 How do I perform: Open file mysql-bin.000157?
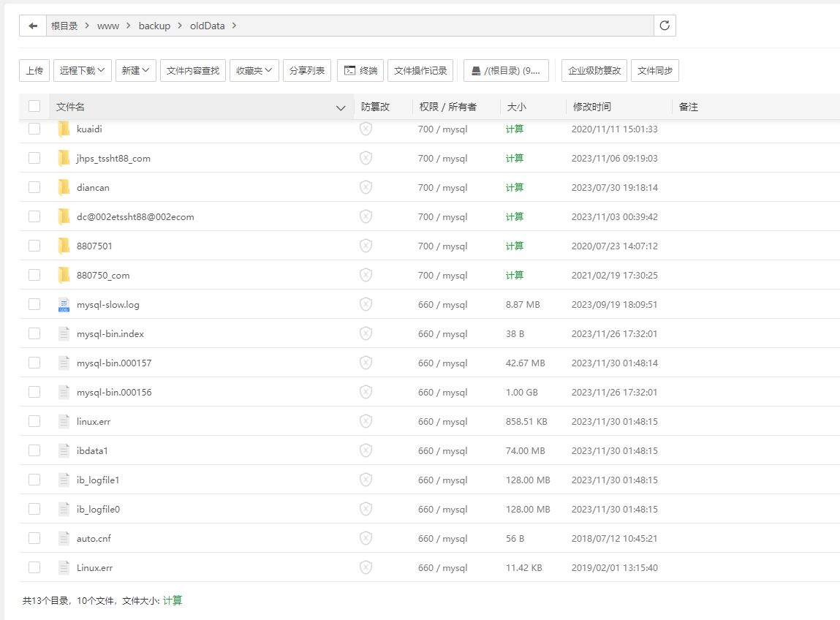114,363
